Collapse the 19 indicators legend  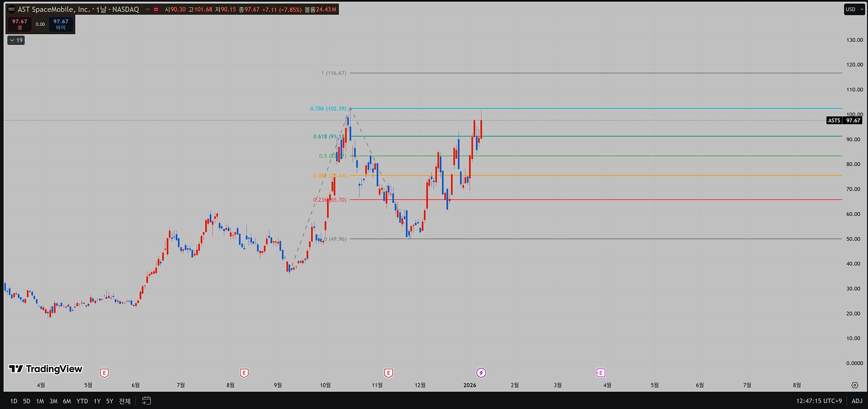(x=16, y=40)
